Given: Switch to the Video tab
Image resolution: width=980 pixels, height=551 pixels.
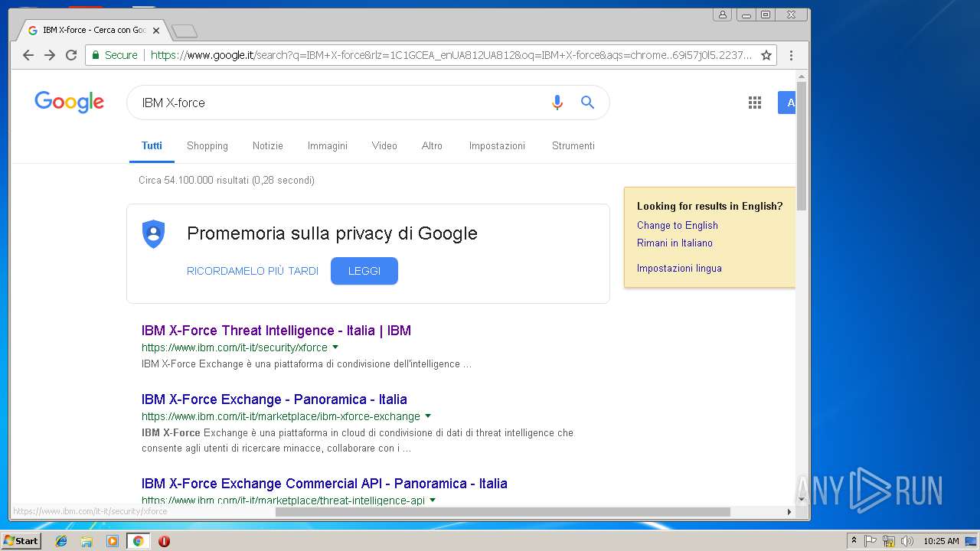Looking at the screenshot, I should coord(384,145).
